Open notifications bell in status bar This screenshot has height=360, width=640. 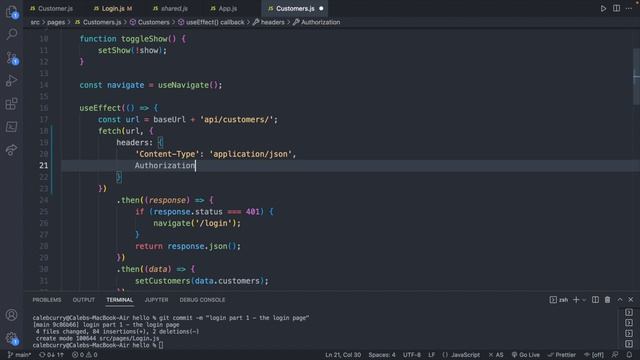[x=629, y=355]
